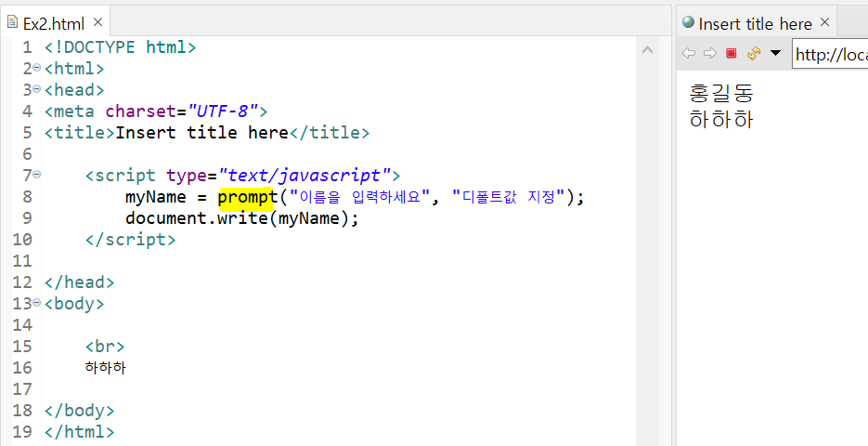Stop page loading with red stop icon
The width and height of the screenshot is (868, 446).
pos(732,53)
